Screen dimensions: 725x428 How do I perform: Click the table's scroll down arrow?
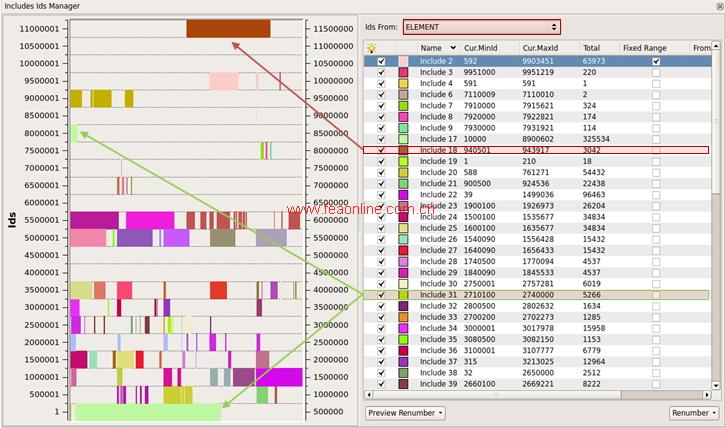(x=717, y=385)
